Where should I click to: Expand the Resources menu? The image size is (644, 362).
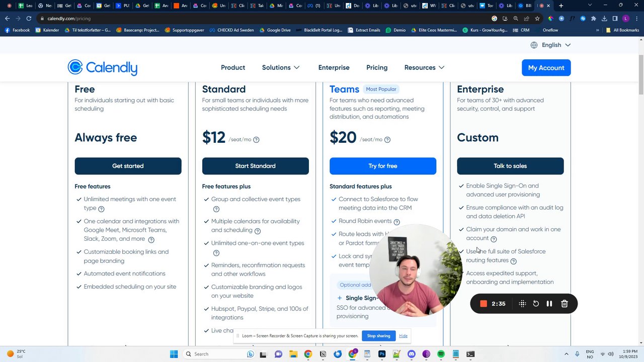pos(424,67)
